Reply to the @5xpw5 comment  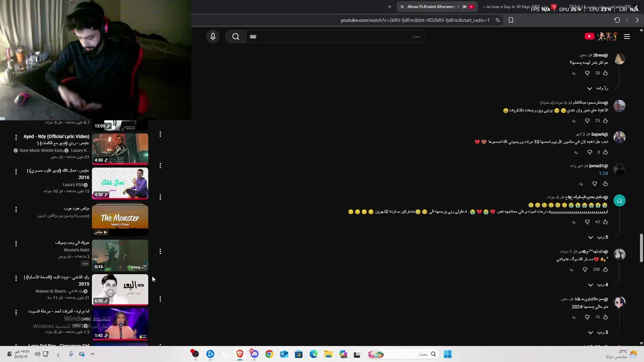pyautogui.click(x=576, y=152)
